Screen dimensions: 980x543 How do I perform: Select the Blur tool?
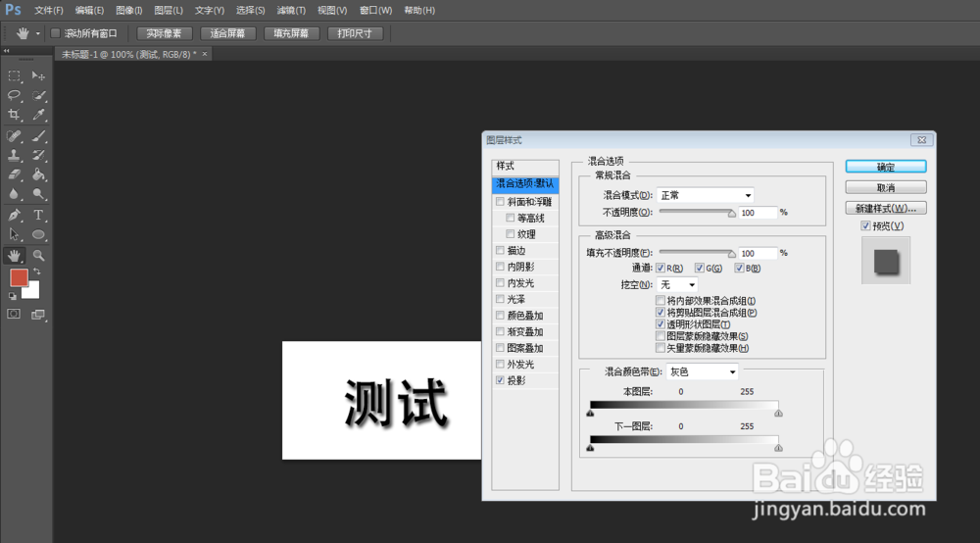[x=14, y=194]
